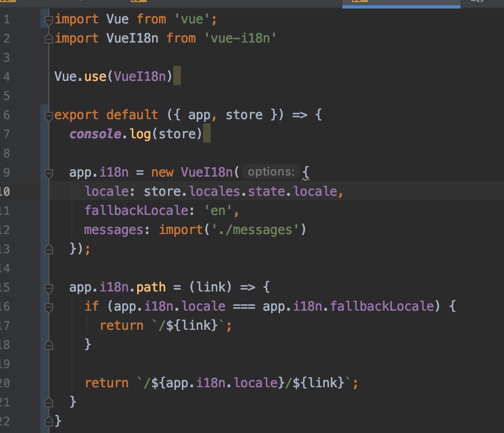This screenshot has width=504, height=433.
Task: Collapse the if block on line 16
Action: tap(49, 308)
